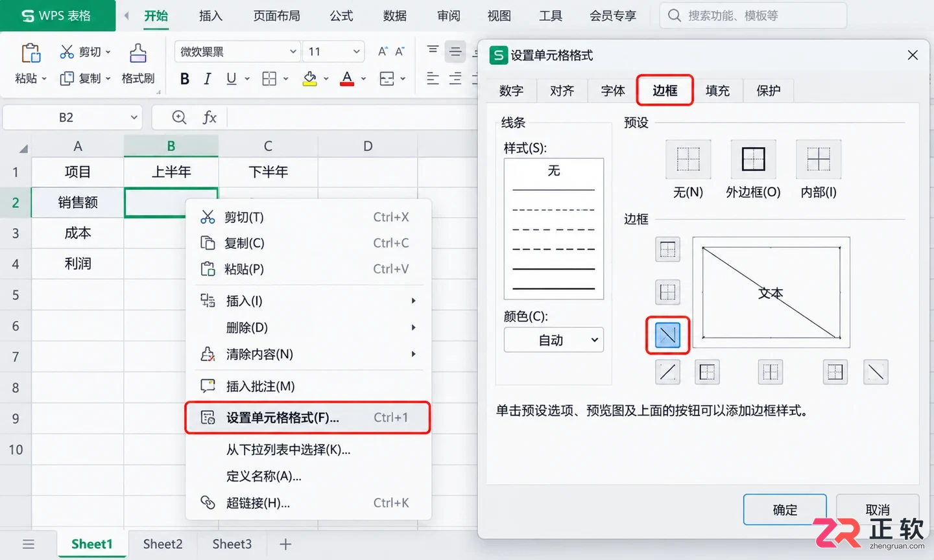Toggle the left border button

click(707, 372)
